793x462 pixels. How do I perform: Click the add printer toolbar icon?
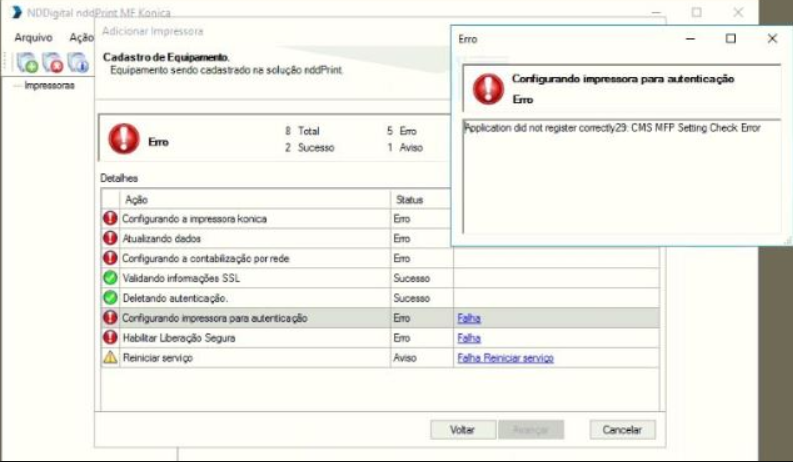[x=27, y=63]
